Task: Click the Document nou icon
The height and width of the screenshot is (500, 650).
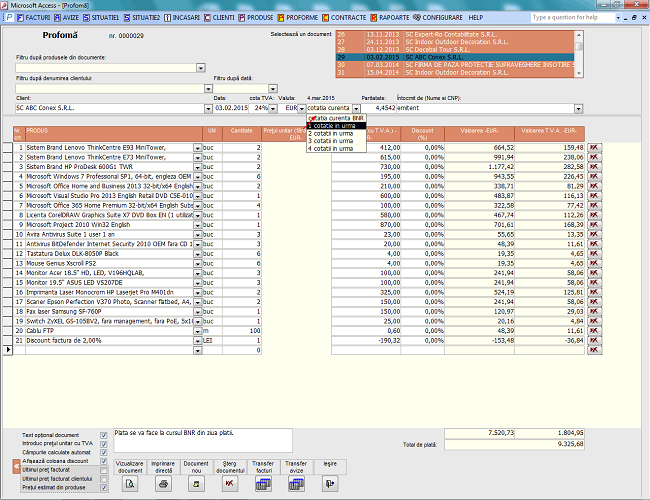Action: pyautogui.click(x=196, y=483)
